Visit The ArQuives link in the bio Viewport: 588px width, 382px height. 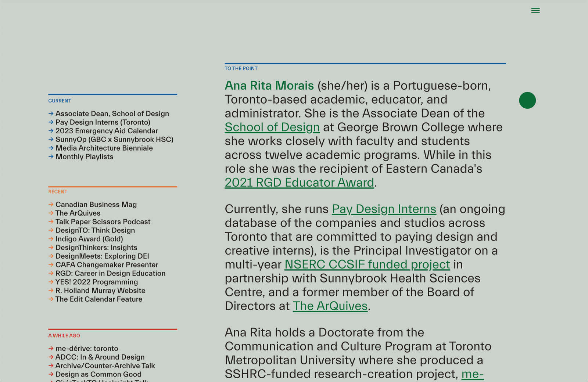(330, 306)
